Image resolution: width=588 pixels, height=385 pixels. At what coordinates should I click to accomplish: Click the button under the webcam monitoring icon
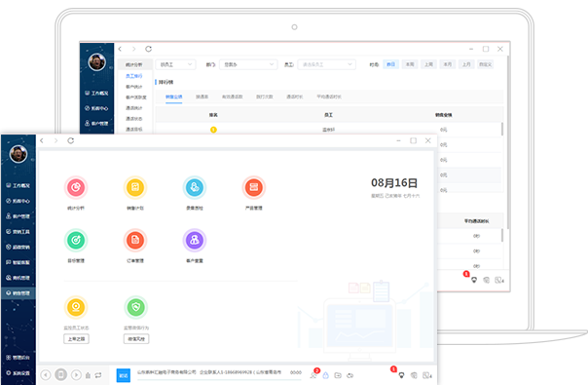(x=76, y=339)
